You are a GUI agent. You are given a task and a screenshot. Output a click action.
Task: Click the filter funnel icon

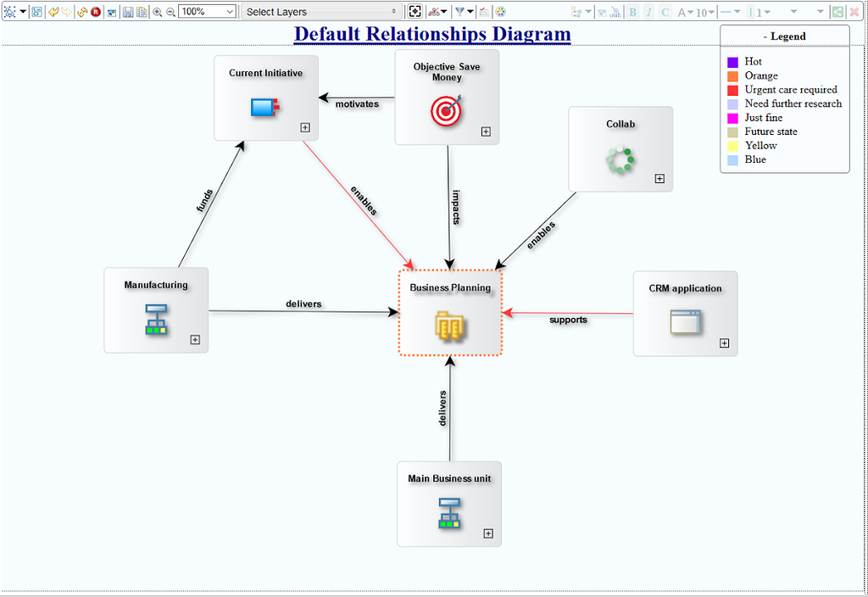click(459, 12)
